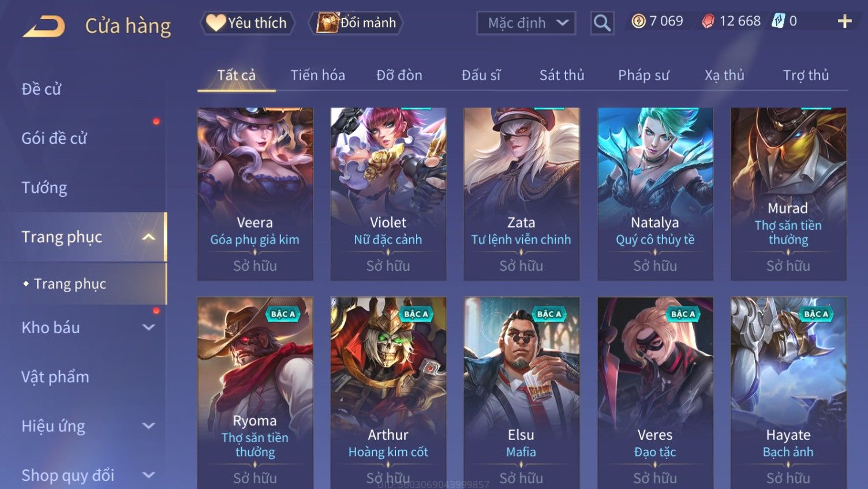Open the Mặc định sort dropdown

pyautogui.click(x=526, y=23)
